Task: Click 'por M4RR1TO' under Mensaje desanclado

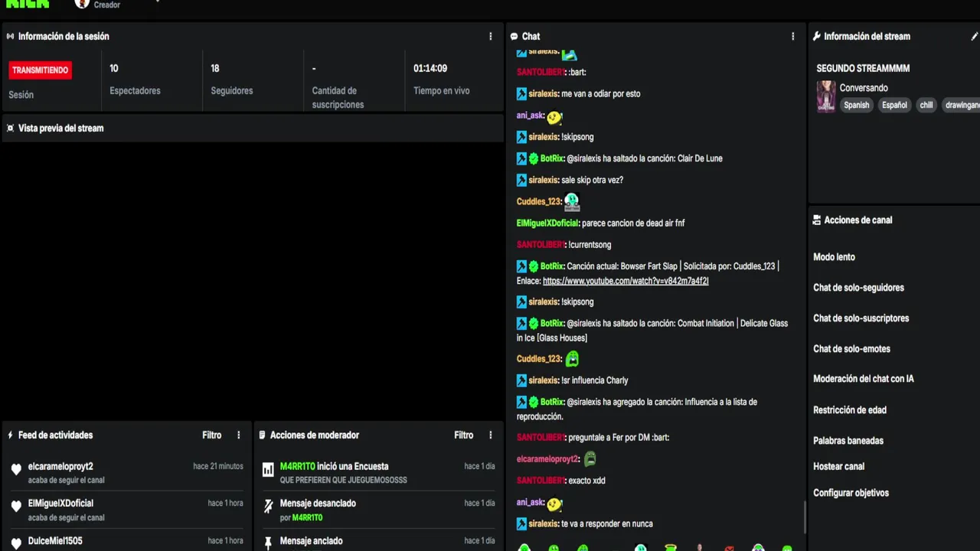Action: click(301, 517)
